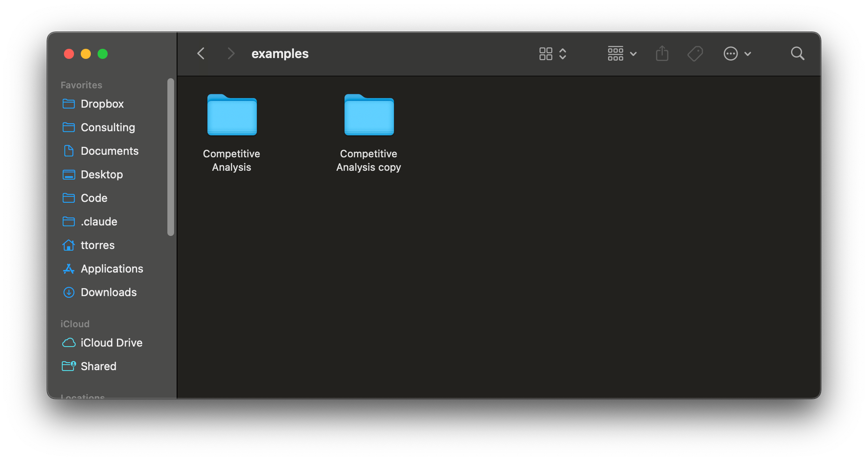Click the forward navigation arrow
Viewport: 868px width, 461px height.
230,53
